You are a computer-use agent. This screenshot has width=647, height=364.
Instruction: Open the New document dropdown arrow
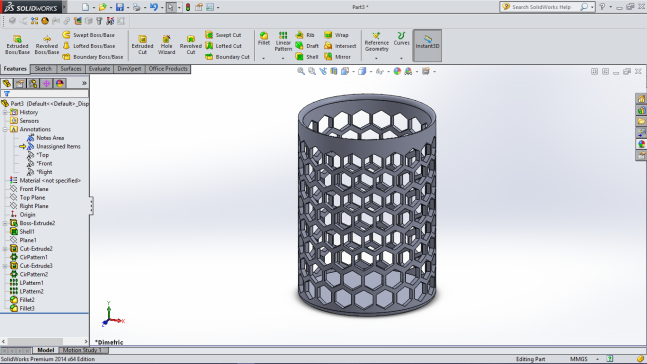click(x=94, y=7)
